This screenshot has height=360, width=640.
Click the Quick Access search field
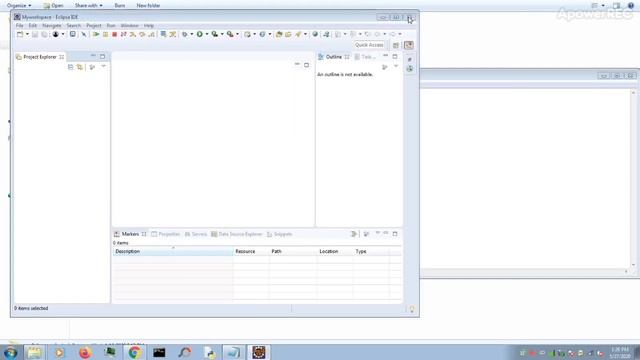click(x=369, y=45)
